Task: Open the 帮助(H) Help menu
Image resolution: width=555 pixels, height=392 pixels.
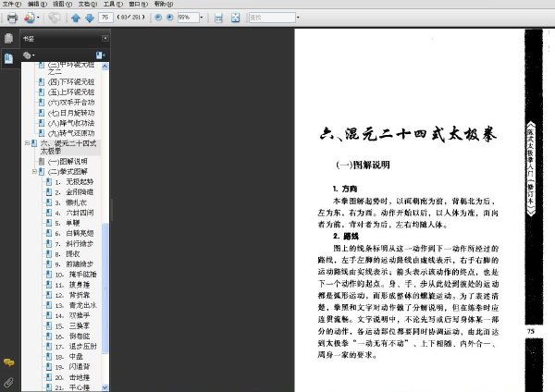Action: point(164,4)
